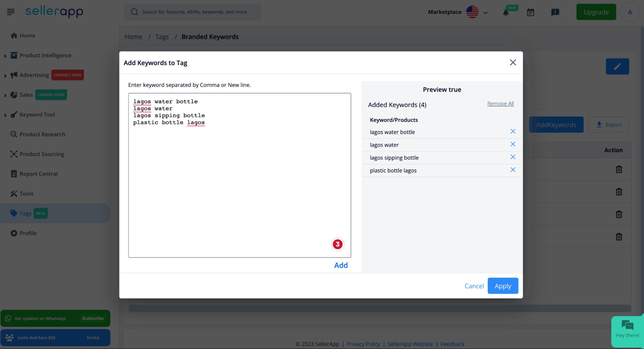Image resolution: width=644 pixels, height=349 pixels.
Task: Click the edit pencil icon top right
Action: click(617, 66)
